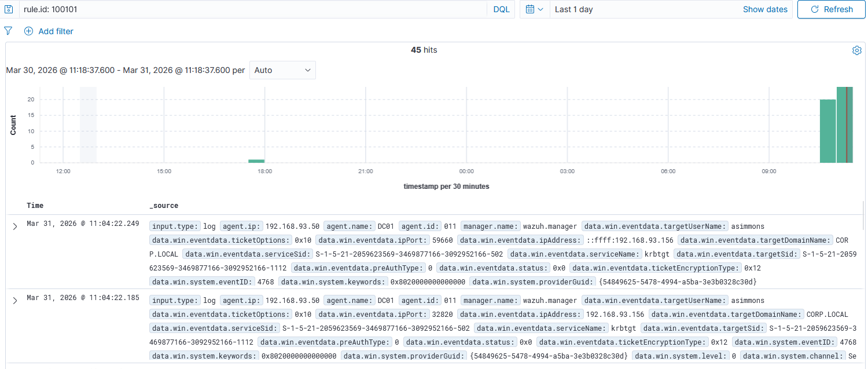Open the funnel filter options icon

[x=8, y=31]
